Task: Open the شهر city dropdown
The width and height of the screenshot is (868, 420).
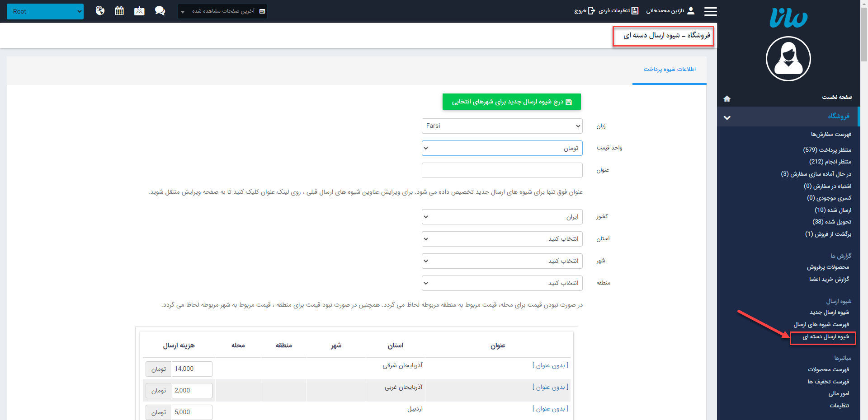Action: pos(502,261)
